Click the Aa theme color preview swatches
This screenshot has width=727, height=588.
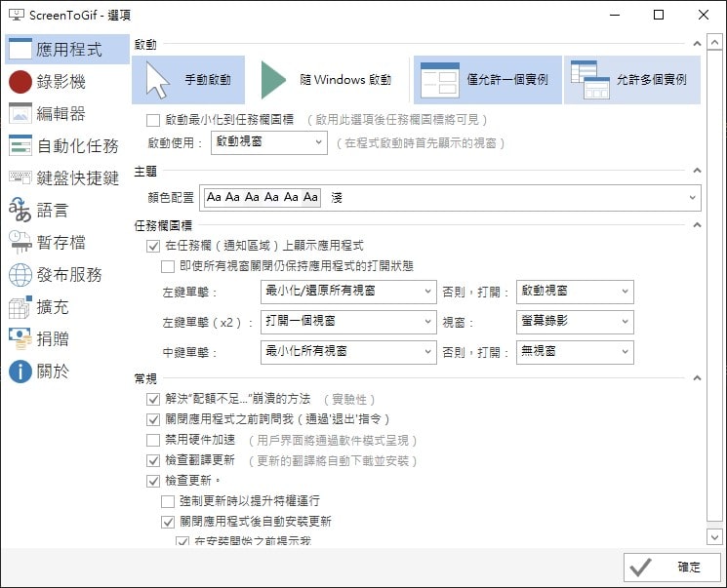[263, 197]
